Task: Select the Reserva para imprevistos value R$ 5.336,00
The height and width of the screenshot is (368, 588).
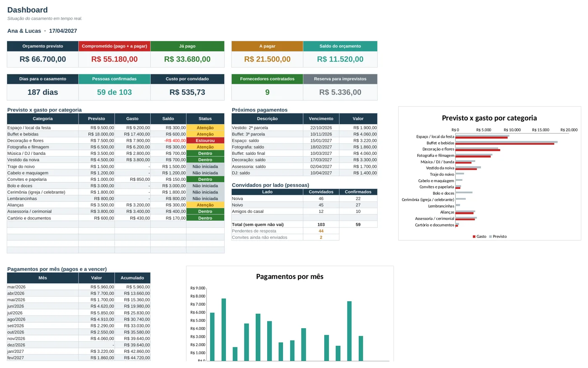Action: tap(340, 92)
